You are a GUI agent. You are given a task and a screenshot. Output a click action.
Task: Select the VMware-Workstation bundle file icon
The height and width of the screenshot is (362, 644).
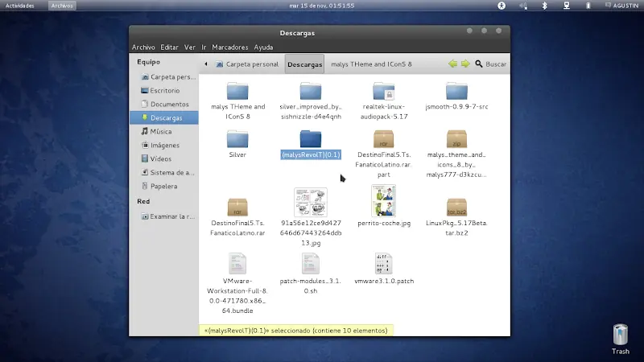coord(237,264)
